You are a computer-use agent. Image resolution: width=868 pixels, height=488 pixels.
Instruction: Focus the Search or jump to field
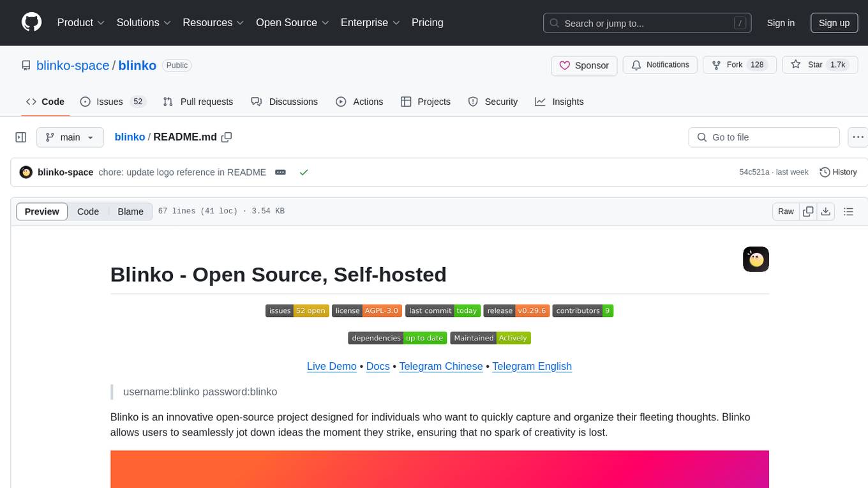[648, 23]
